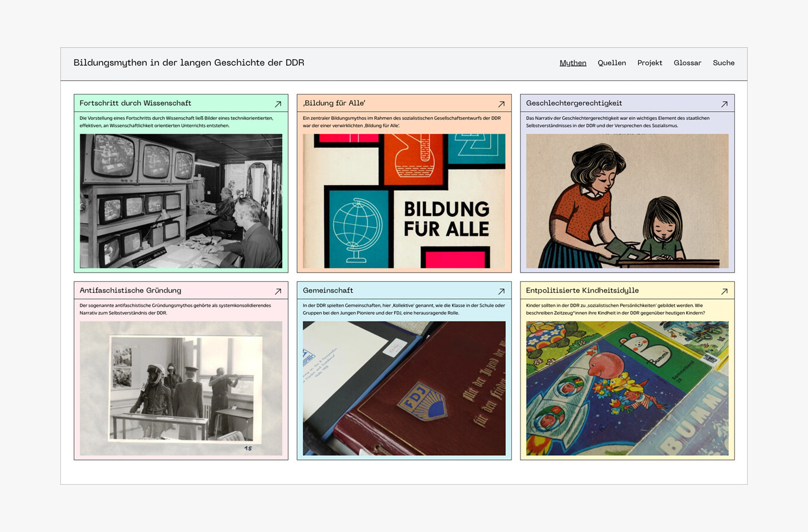Viewport: 808px width, 532px height.
Task: Open the Glossar navigation link
Action: [687, 63]
